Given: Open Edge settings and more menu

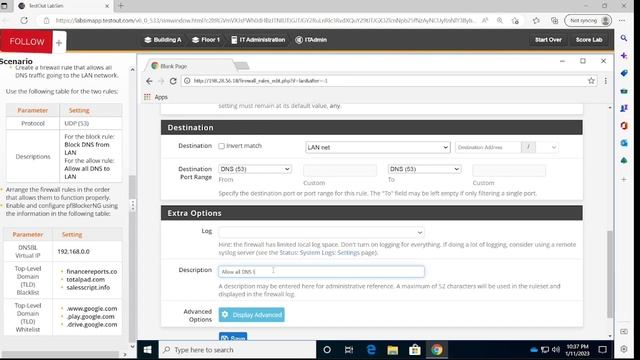Looking at the screenshot, I should pyautogui.click(x=622, y=20).
